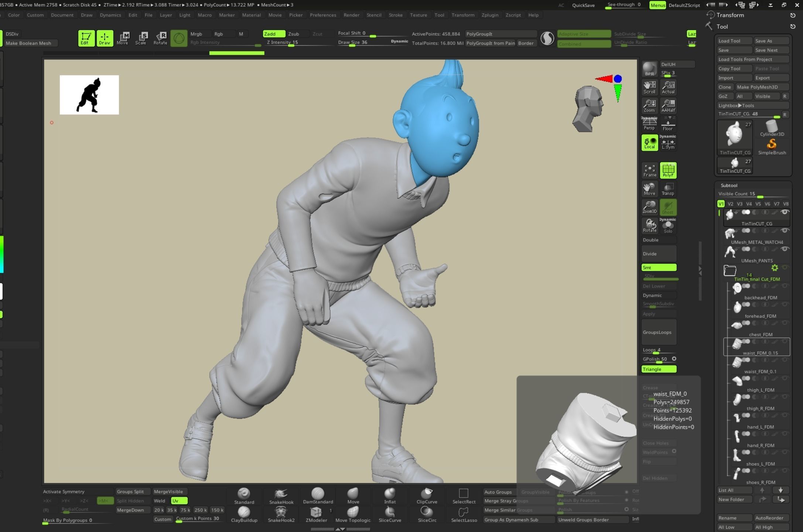Select the DamStandard brush

click(318, 496)
